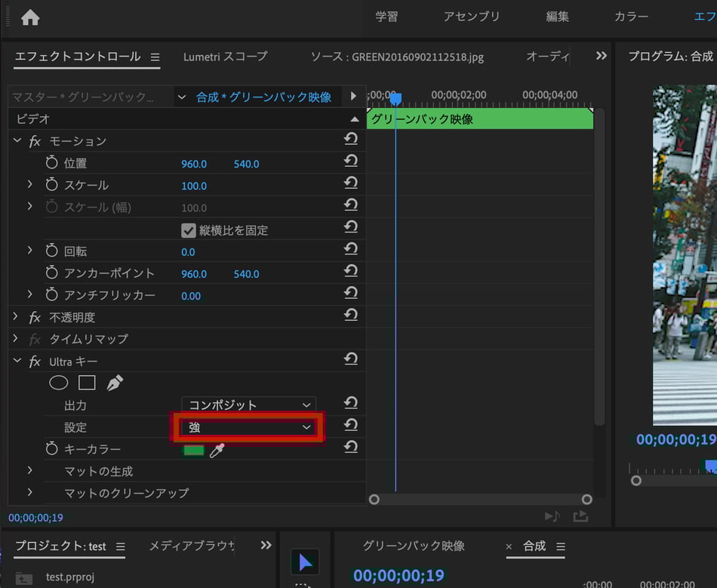Go to the Home screen icon
Viewport: 717px width, 588px height.
point(30,17)
